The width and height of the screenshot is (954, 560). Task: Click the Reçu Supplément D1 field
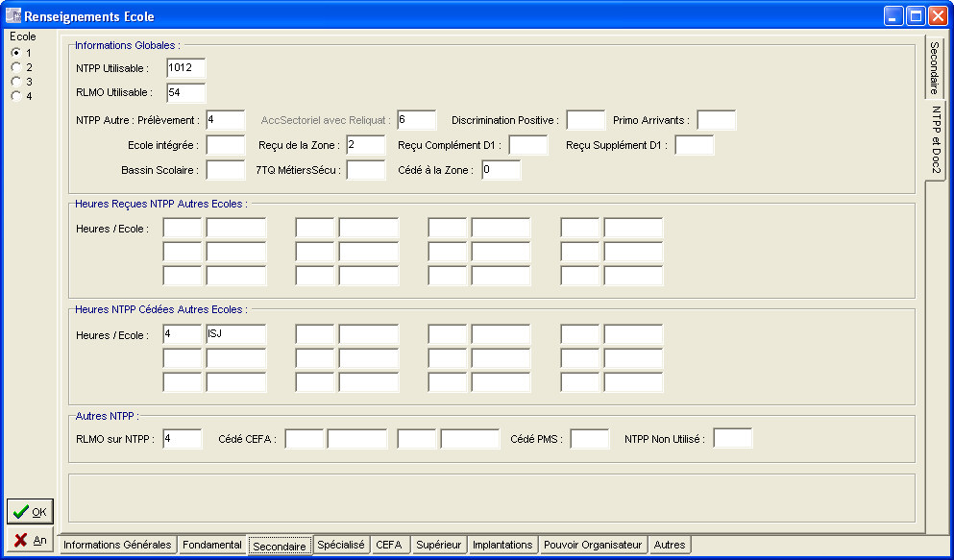(695, 145)
